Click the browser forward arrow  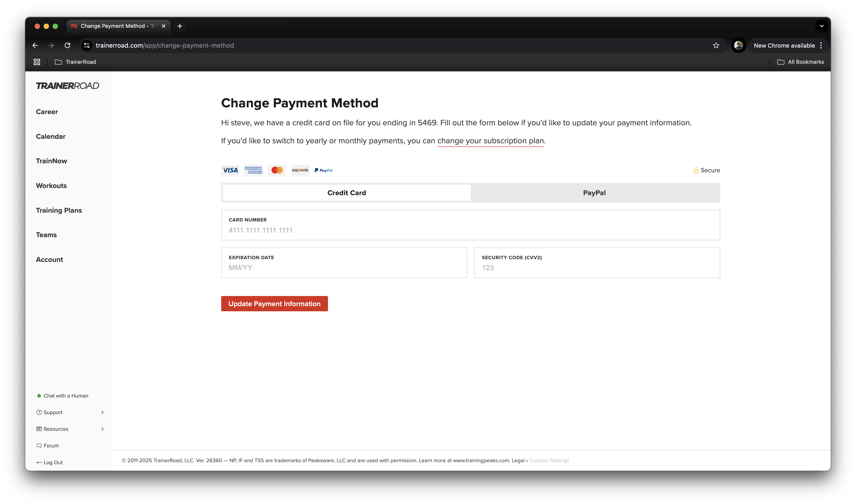[x=51, y=46]
